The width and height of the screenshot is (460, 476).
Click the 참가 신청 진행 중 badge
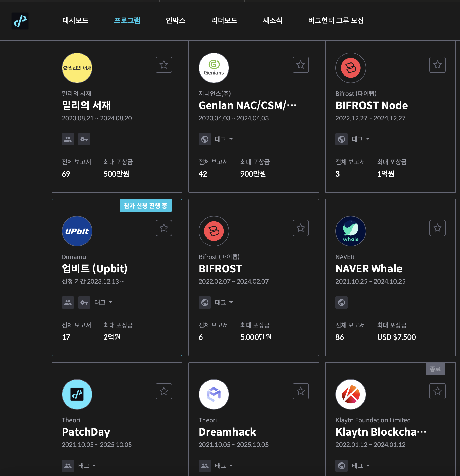146,206
